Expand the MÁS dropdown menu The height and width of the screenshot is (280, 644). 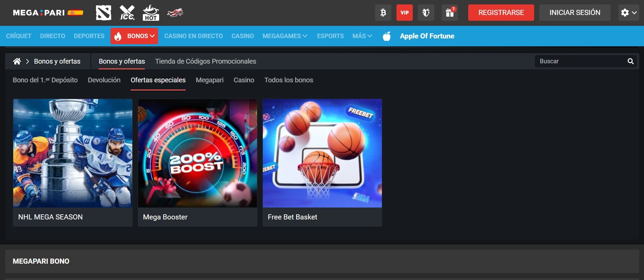click(x=362, y=36)
